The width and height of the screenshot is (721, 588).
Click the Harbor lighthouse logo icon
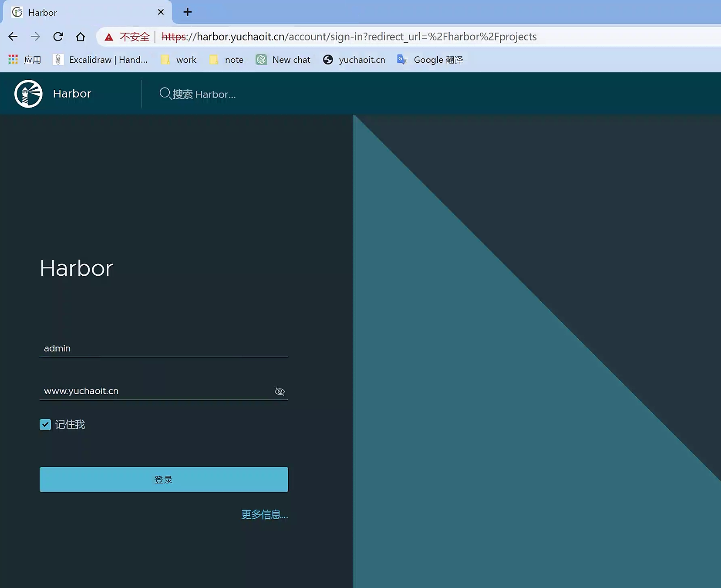tap(28, 94)
